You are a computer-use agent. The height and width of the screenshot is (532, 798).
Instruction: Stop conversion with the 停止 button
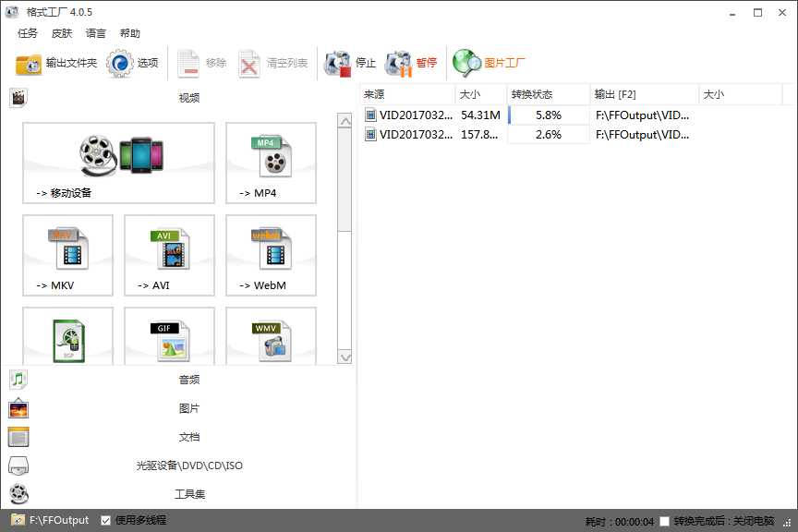pos(350,63)
